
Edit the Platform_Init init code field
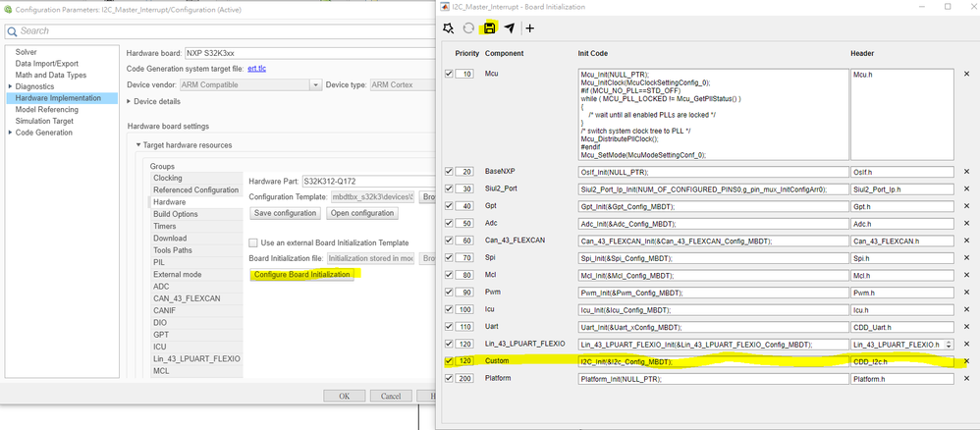pos(712,379)
